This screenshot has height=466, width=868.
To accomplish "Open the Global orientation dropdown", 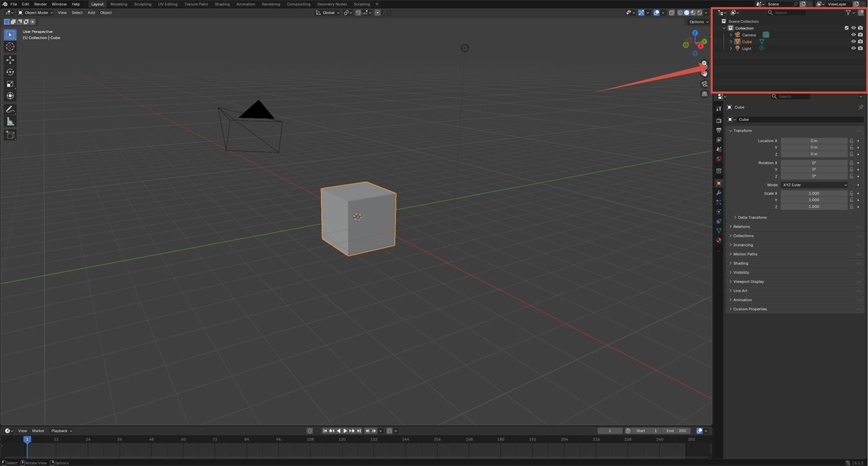I will click(x=327, y=12).
